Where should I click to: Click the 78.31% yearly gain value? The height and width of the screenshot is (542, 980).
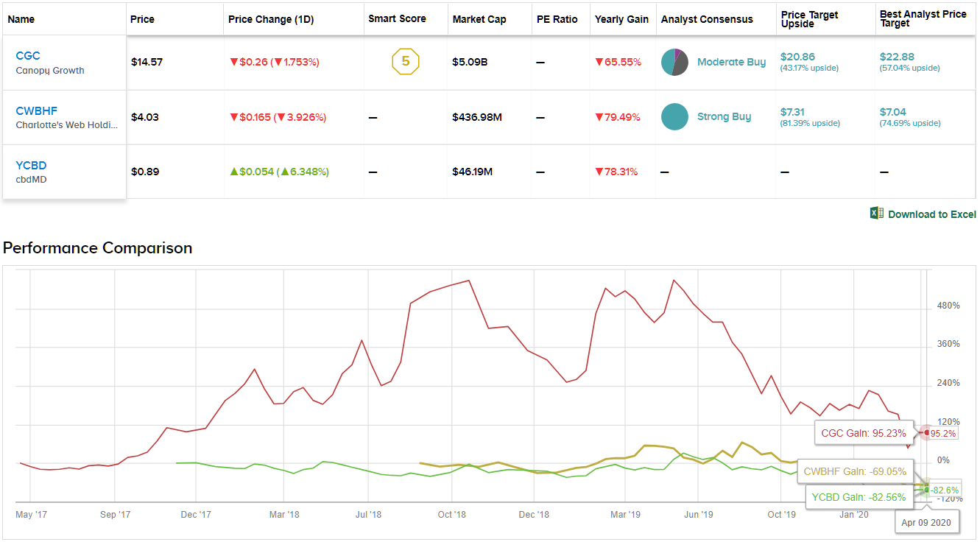point(616,172)
